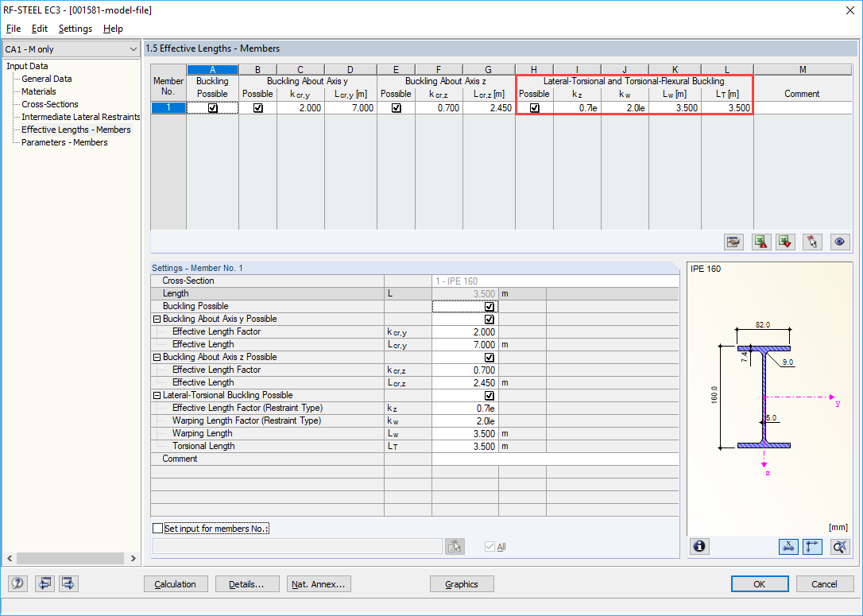Open the Settings menu

tap(75, 28)
